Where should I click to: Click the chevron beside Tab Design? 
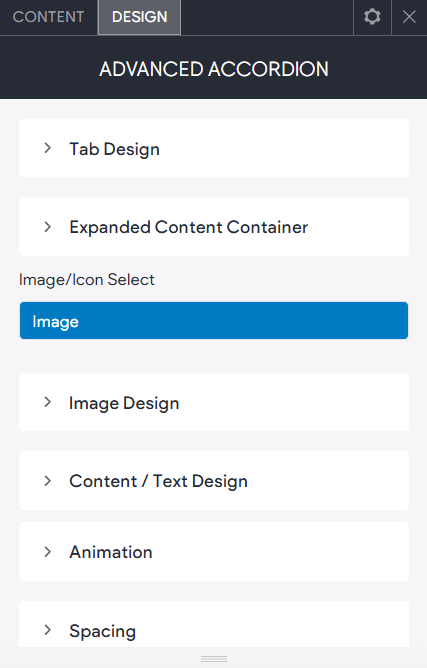tap(48, 148)
